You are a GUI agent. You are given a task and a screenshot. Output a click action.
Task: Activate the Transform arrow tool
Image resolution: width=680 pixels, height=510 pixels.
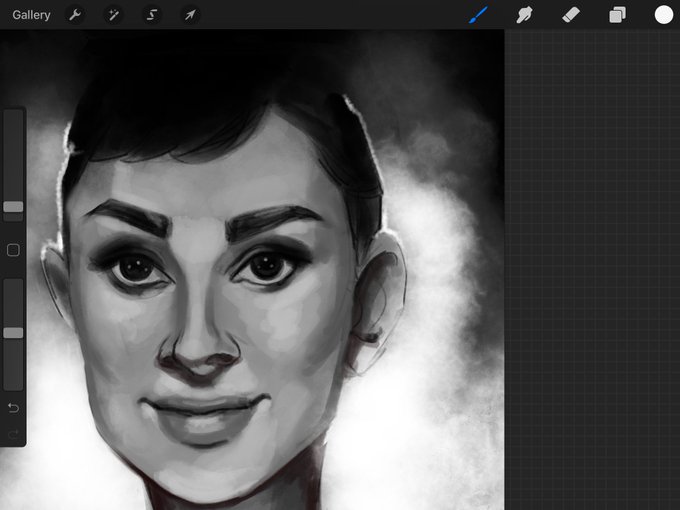coord(190,15)
